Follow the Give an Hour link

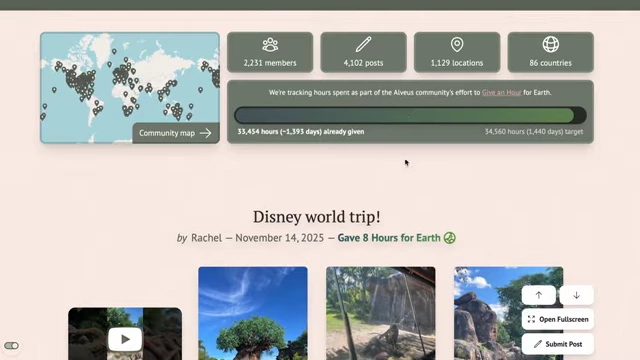501,92
